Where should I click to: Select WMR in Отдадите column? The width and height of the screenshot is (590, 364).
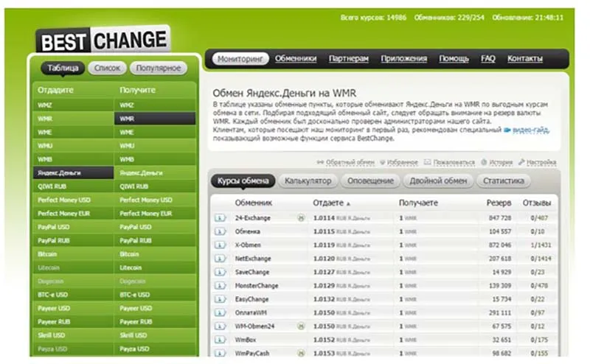click(73, 119)
